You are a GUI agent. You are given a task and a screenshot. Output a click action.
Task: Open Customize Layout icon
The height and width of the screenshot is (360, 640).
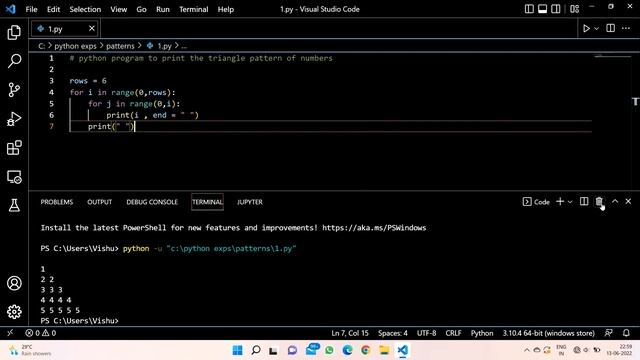(574, 9)
